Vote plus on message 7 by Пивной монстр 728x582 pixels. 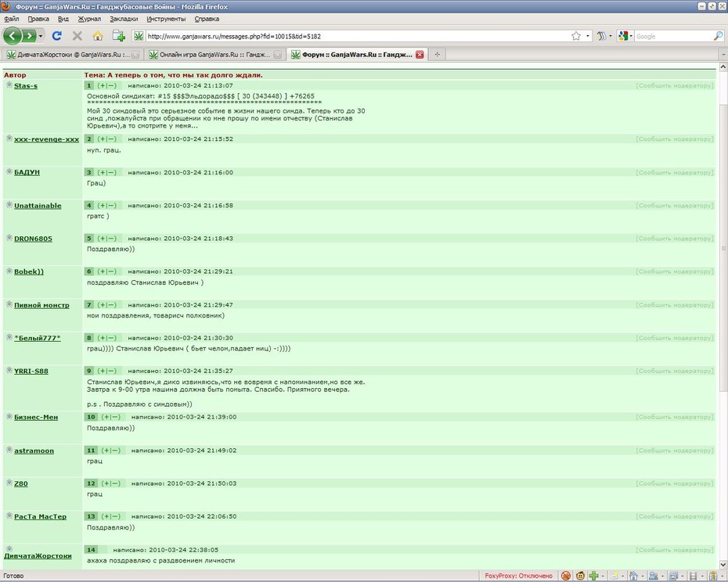(103, 305)
